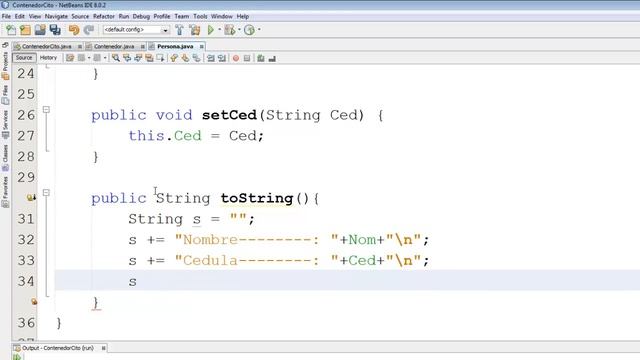The height and width of the screenshot is (360, 640).
Task: Open the Classes side panel
Action: 5,158
